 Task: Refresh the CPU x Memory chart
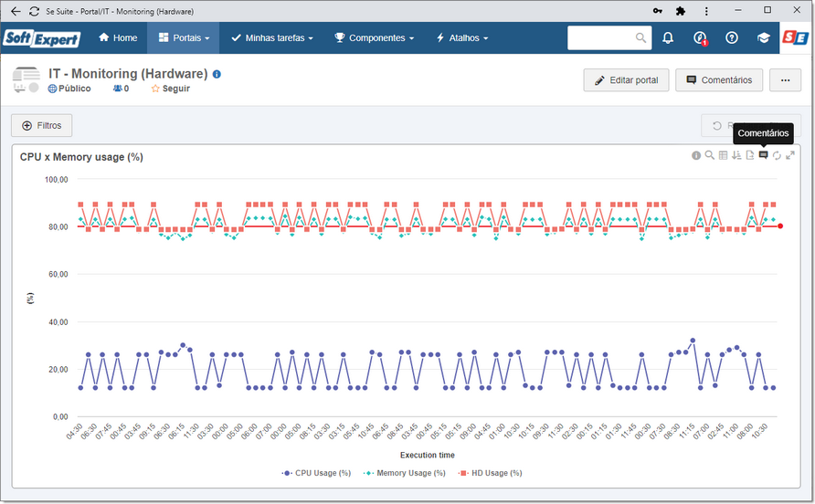pyautogui.click(x=777, y=155)
